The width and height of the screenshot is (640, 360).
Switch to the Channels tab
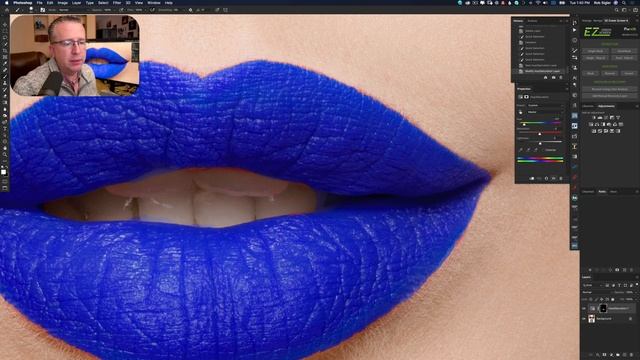point(588,191)
